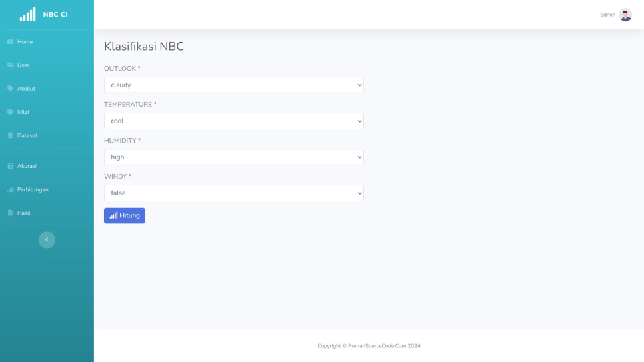Open the TEMPERATURE dropdown showing cool
The width and height of the screenshot is (644, 362).
234,121
